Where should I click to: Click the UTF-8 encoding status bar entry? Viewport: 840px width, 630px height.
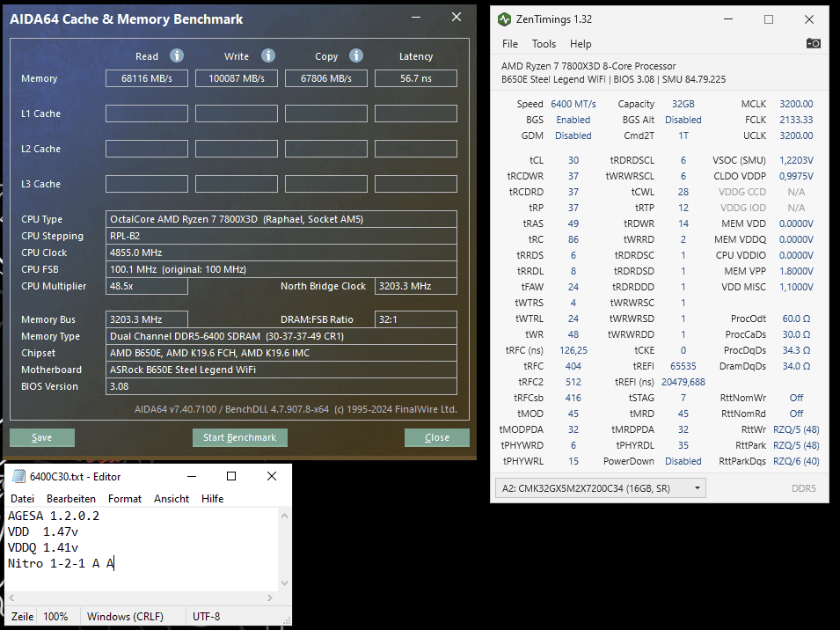point(206,617)
